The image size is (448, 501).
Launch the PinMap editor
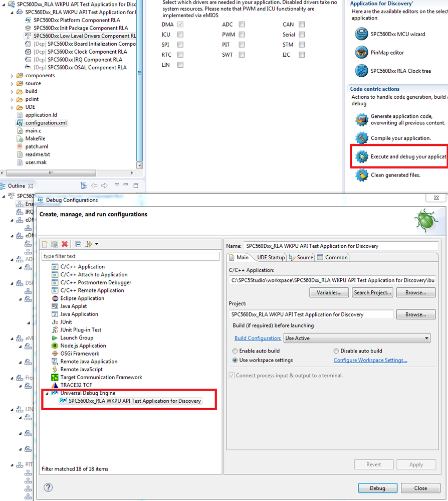[379, 52]
